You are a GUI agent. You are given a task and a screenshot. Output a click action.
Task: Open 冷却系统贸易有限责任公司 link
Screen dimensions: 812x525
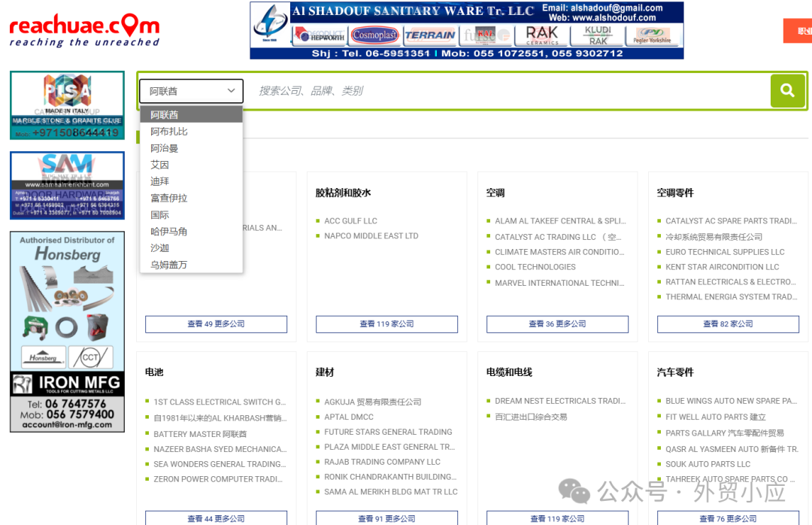pyautogui.click(x=714, y=237)
